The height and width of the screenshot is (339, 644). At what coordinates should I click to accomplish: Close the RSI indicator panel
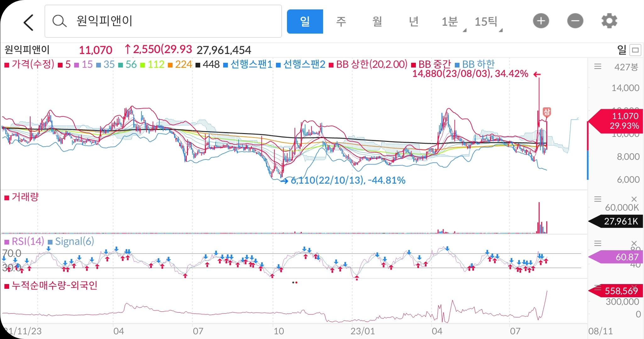pyautogui.click(x=634, y=243)
